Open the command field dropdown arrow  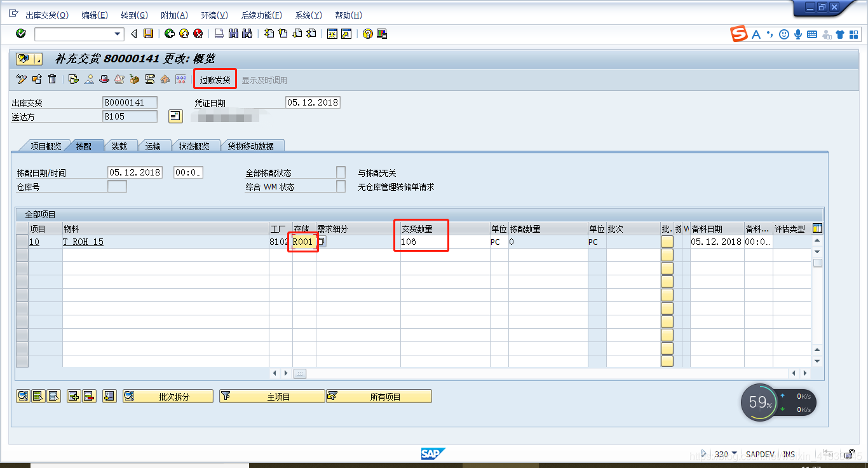pyautogui.click(x=118, y=34)
